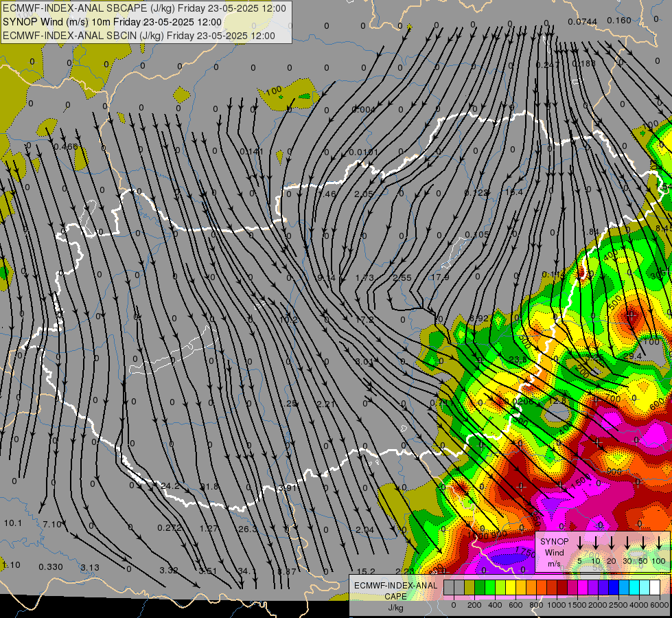
Task: Click the 3.32 value on the map
Action: (168, 571)
